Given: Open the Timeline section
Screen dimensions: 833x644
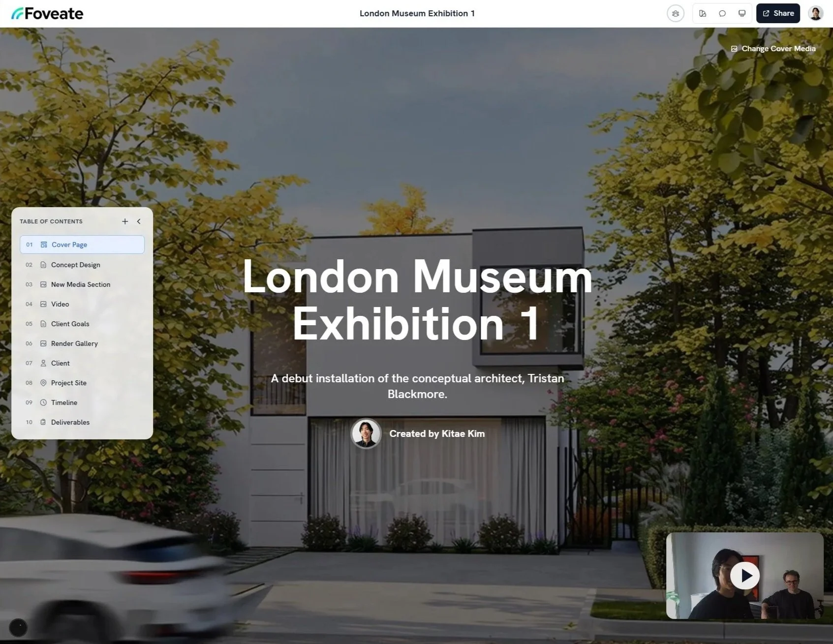Looking at the screenshot, I should pos(82,402).
